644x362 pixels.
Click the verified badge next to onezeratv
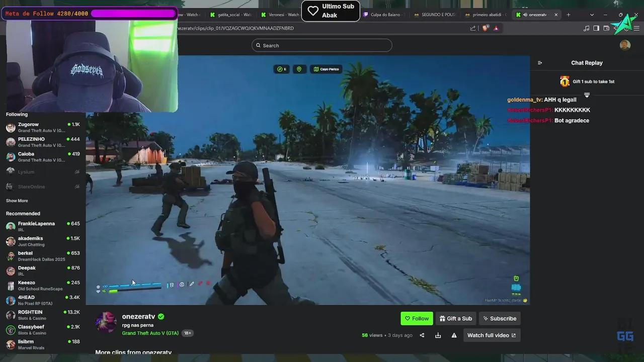161,317
